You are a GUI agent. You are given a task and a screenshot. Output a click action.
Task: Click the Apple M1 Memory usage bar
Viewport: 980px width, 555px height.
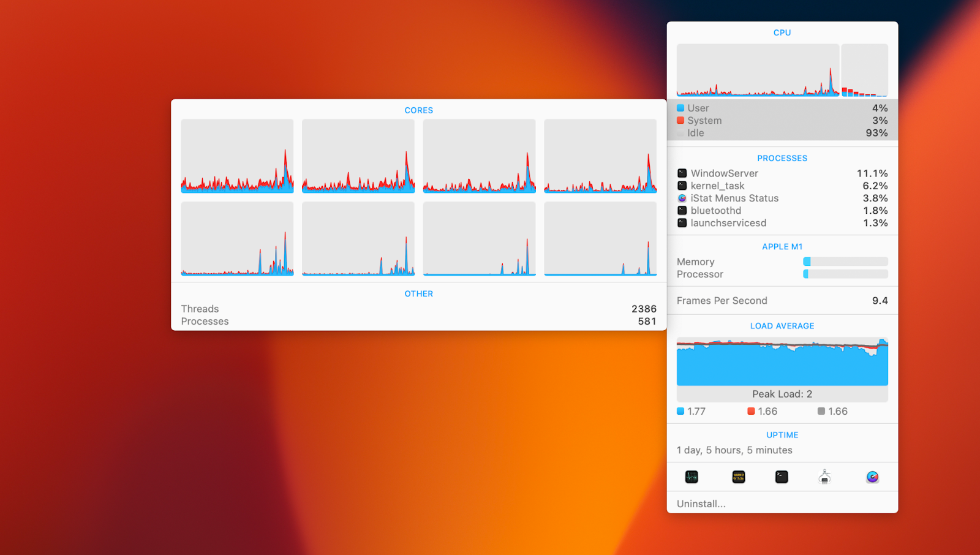(845, 262)
